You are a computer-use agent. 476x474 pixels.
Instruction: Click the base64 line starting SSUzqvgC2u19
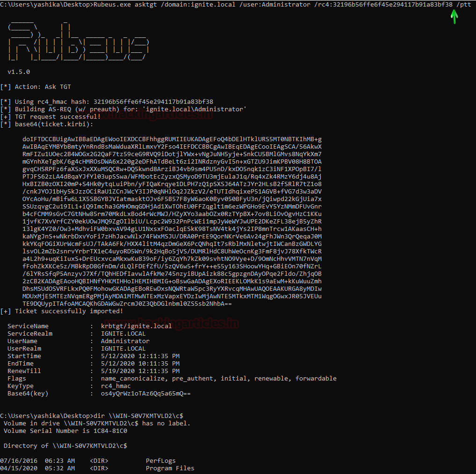click(172, 206)
